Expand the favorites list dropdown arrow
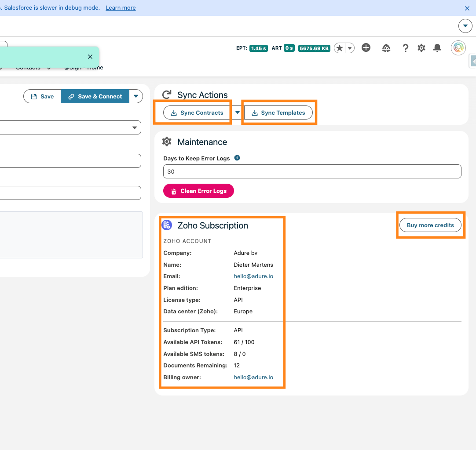 point(350,48)
